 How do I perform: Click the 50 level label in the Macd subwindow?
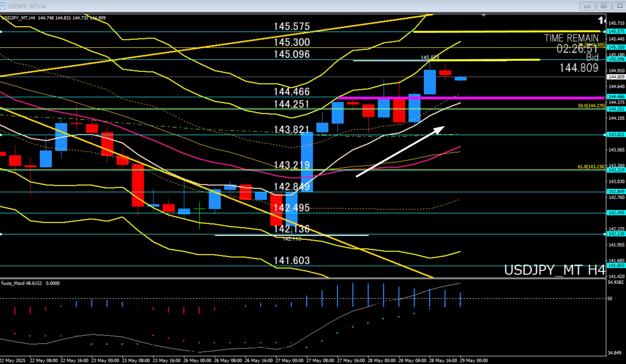tap(610, 298)
